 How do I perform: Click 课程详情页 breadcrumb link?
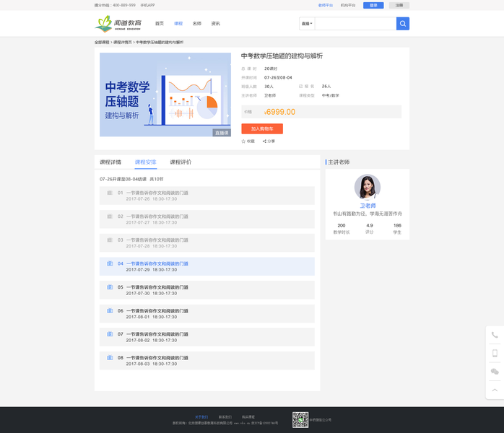(123, 42)
